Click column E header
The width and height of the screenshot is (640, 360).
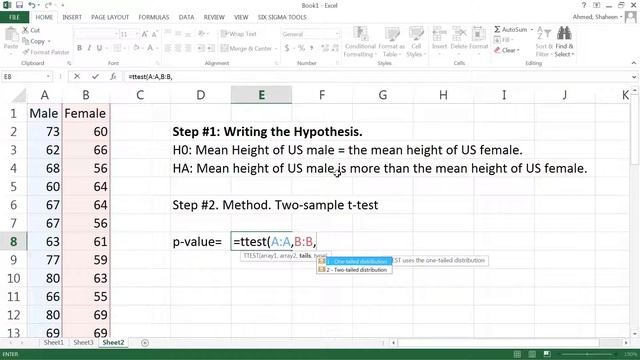(x=261, y=95)
